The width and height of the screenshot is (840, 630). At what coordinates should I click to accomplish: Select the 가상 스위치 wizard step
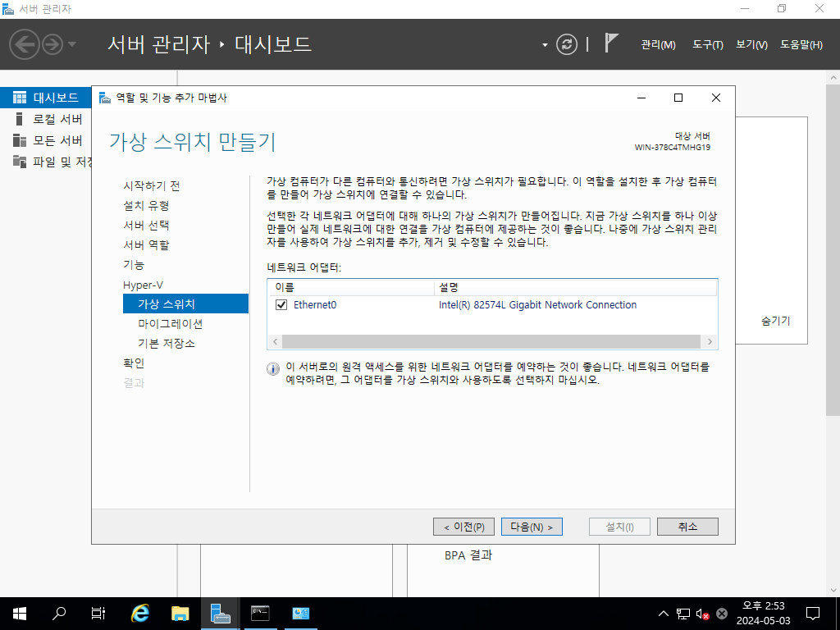185,304
